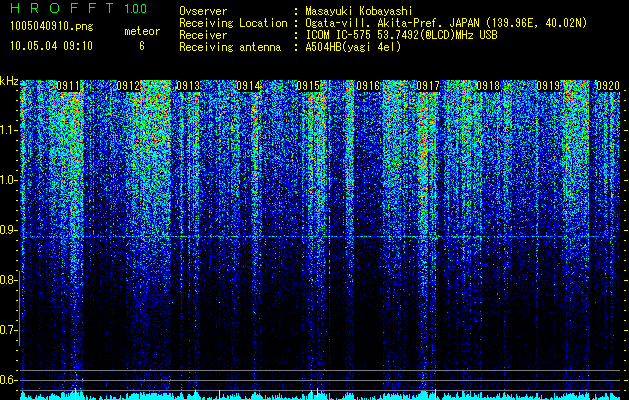Click the 0.8 kHz axis label
This screenshot has height=400, width=629.
tap(9, 280)
